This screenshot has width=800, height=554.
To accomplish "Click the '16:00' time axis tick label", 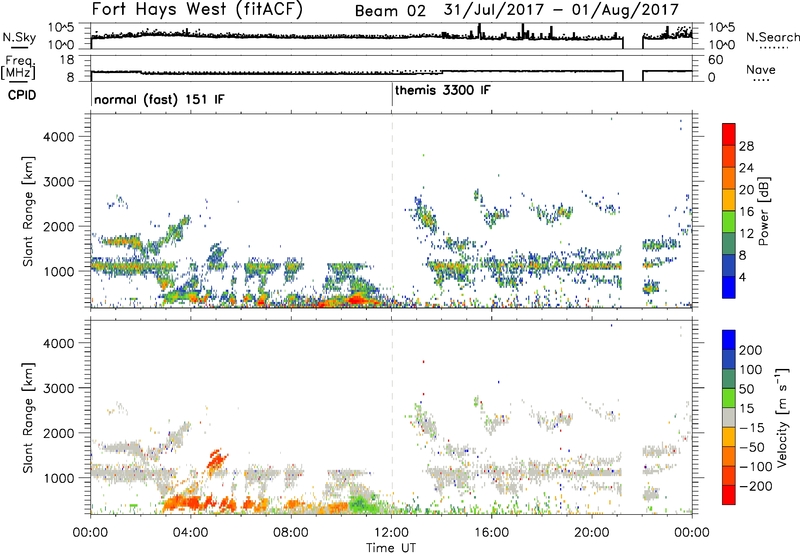I will coord(491,533).
